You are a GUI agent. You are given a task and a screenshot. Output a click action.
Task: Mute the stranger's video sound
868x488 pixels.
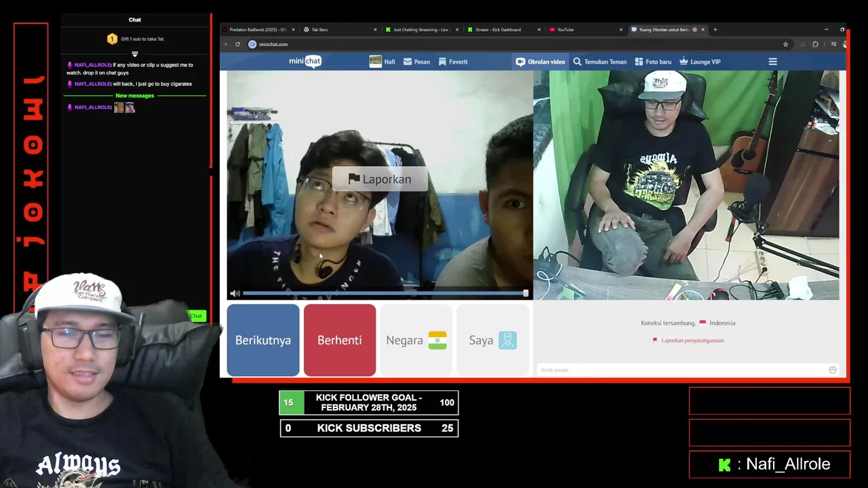pyautogui.click(x=235, y=293)
